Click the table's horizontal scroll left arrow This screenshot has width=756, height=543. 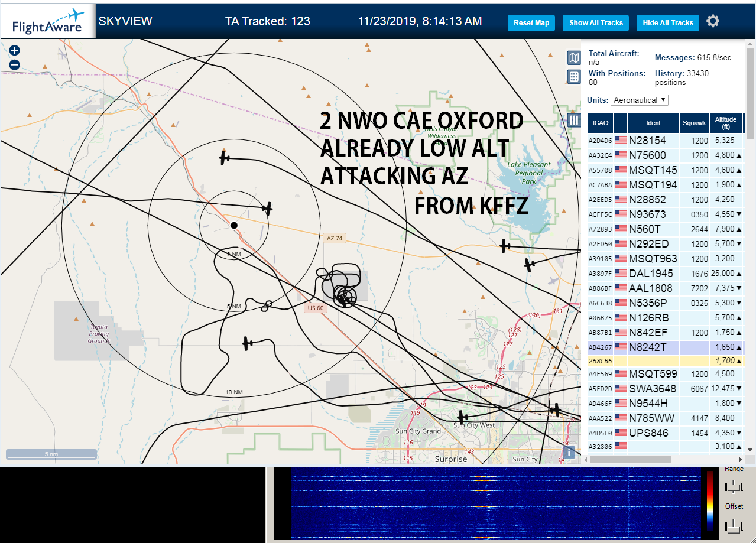[x=586, y=459]
